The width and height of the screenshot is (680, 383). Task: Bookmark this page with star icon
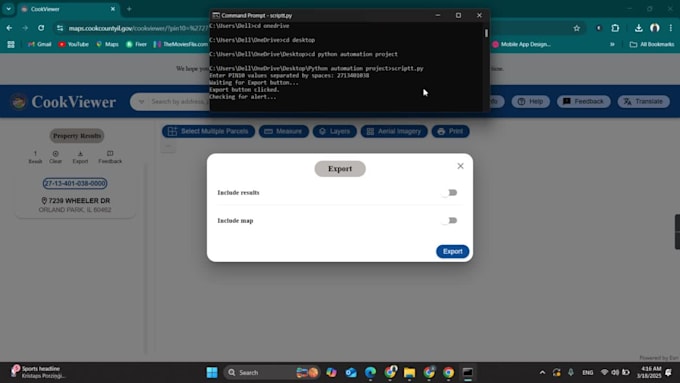(576, 28)
